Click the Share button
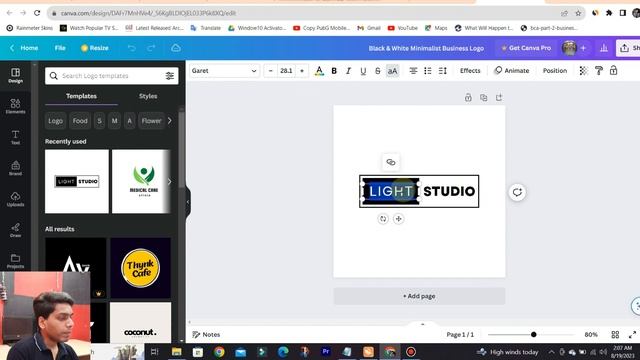Image resolution: width=640 pixels, height=360 pixels. (x=629, y=48)
